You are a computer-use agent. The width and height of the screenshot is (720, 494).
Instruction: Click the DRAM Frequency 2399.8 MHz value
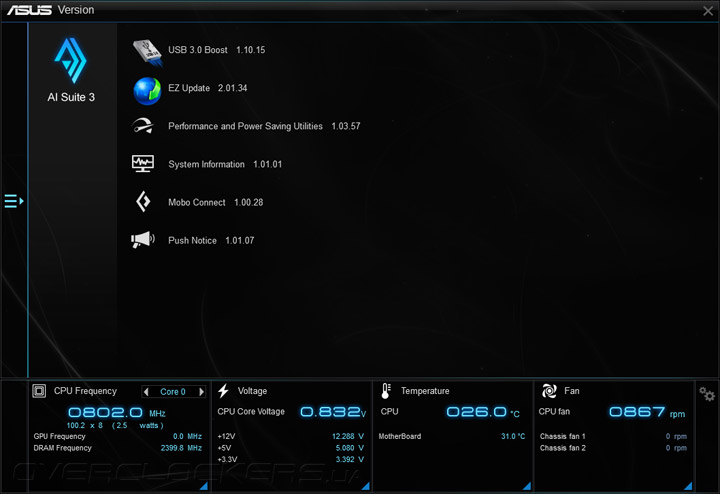pos(181,448)
